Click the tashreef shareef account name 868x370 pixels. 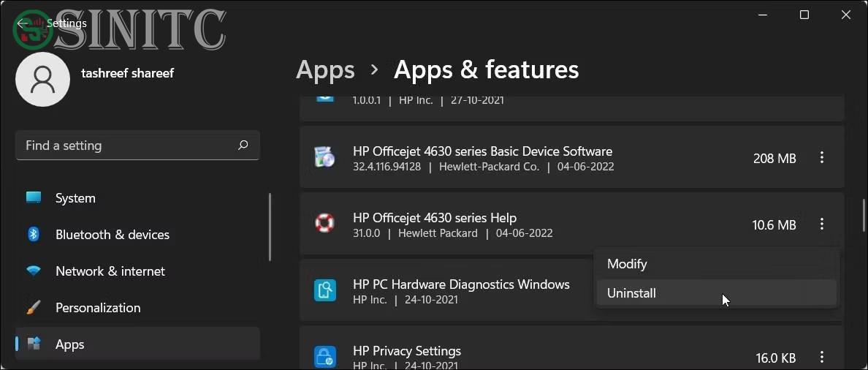point(127,73)
